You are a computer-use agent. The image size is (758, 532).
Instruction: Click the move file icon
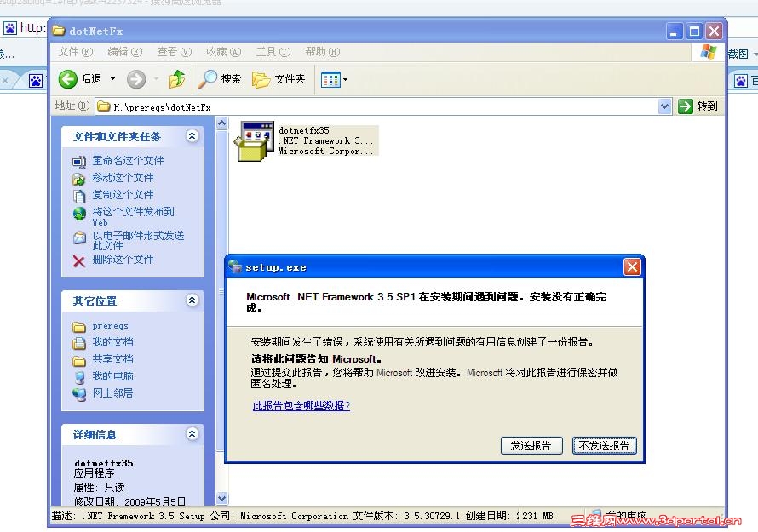pyautogui.click(x=79, y=179)
